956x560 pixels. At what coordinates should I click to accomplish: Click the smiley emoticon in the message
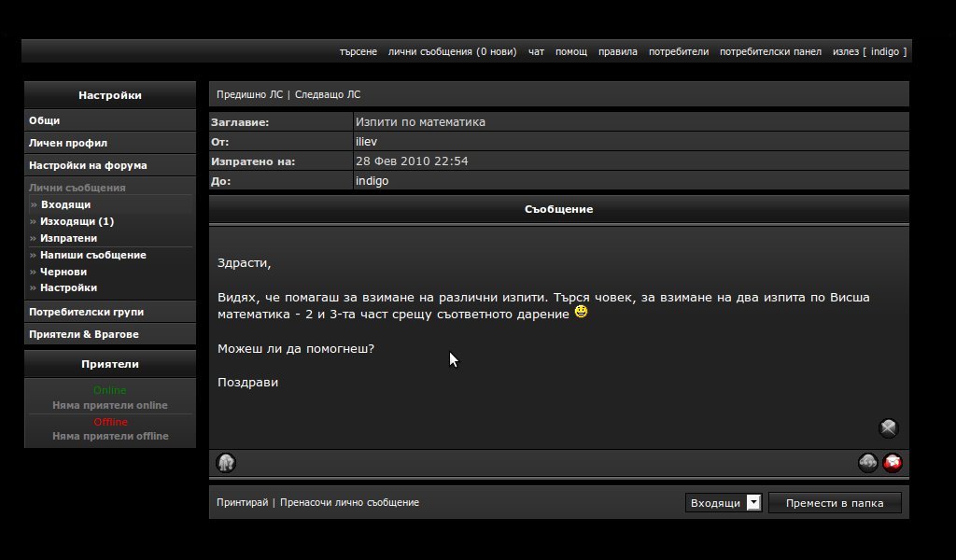tap(581, 313)
